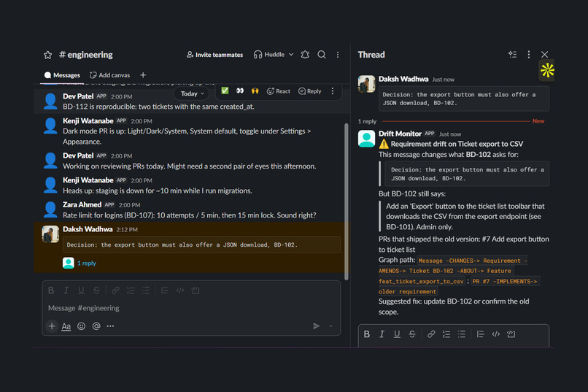Click the yellow asterisk overlay icon
Image resolution: width=588 pixels, height=392 pixels.
coord(547,70)
